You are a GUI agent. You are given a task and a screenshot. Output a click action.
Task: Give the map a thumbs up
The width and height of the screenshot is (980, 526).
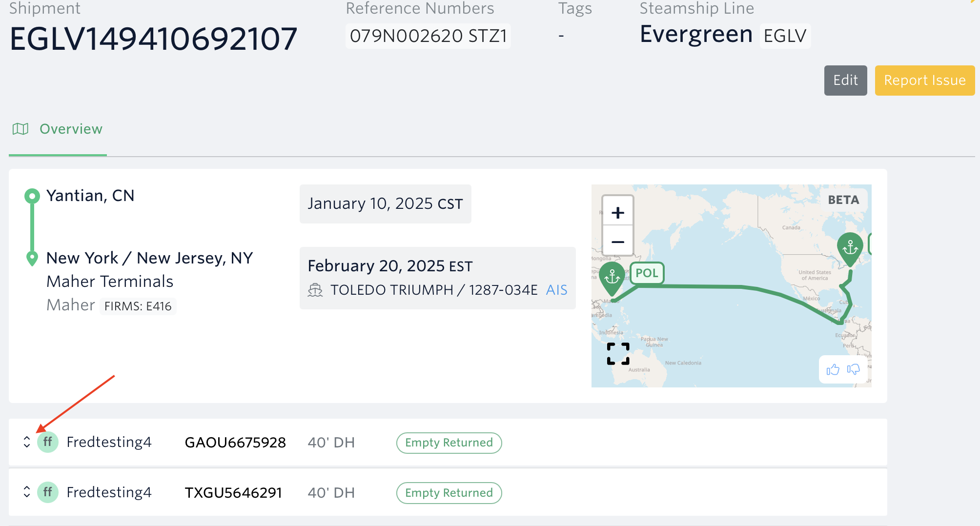[833, 370]
